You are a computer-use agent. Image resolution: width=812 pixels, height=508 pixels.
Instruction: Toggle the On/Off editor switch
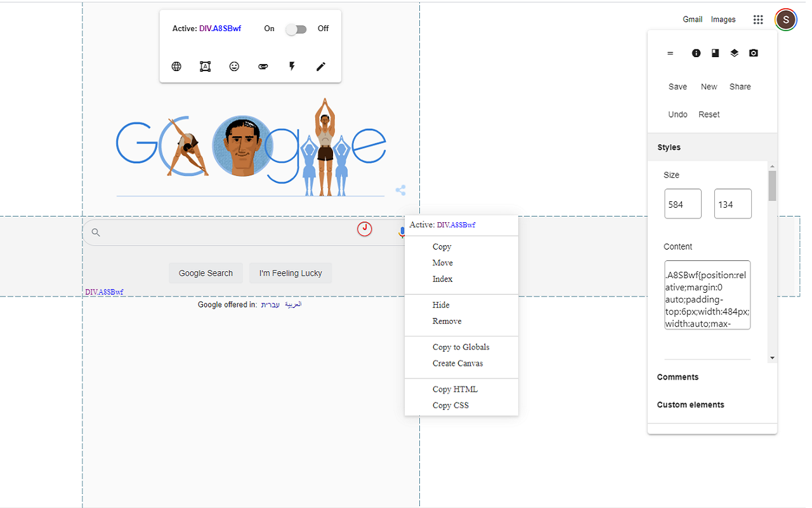point(296,29)
